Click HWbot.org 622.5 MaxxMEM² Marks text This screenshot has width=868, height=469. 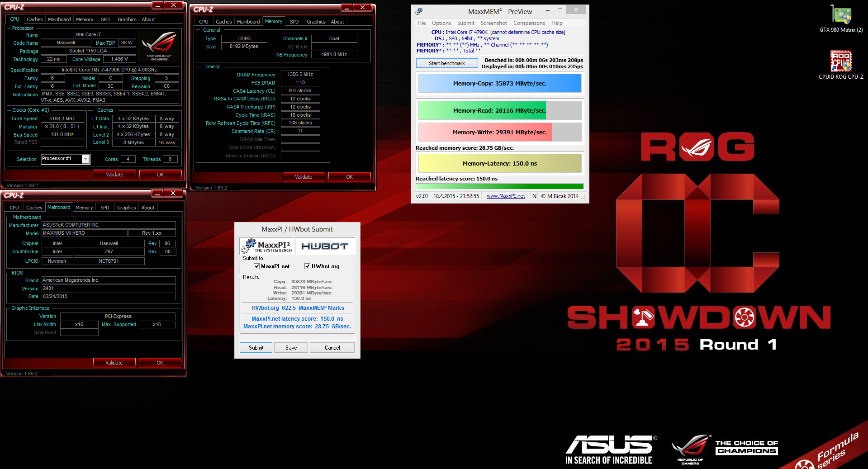click(298, 308)
